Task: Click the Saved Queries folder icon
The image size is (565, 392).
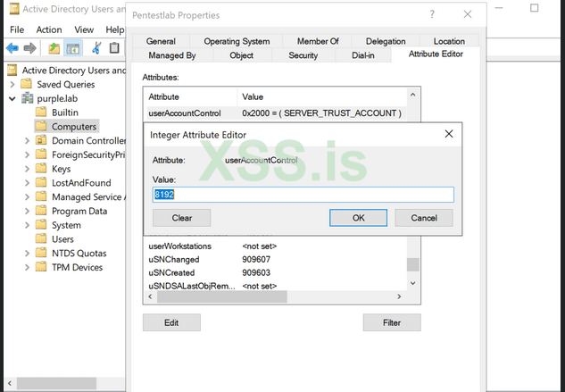Action: [x=26, y=84]
